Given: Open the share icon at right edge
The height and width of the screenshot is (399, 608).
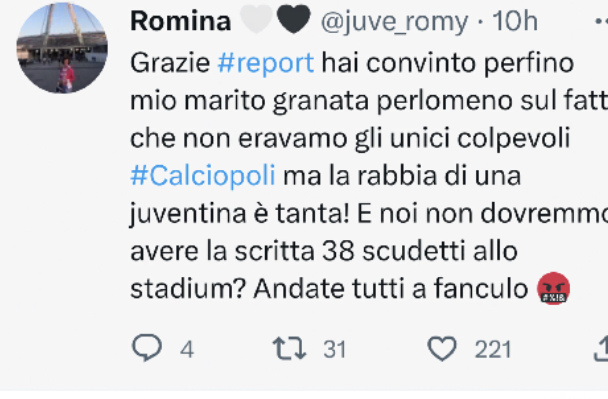Looking at the screenshot, I should pos(602,348).
